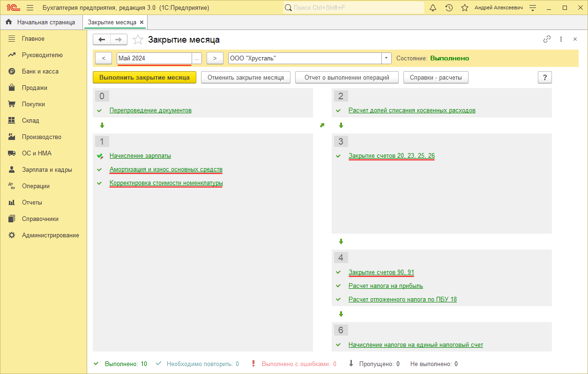Open notifications bell icon
This screenshot has height=374, width=588.
click(433, 8)
